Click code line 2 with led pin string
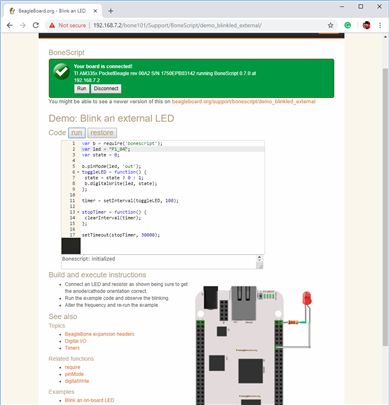The width and height of the screenshot is (389, 405). click(173, 149)
